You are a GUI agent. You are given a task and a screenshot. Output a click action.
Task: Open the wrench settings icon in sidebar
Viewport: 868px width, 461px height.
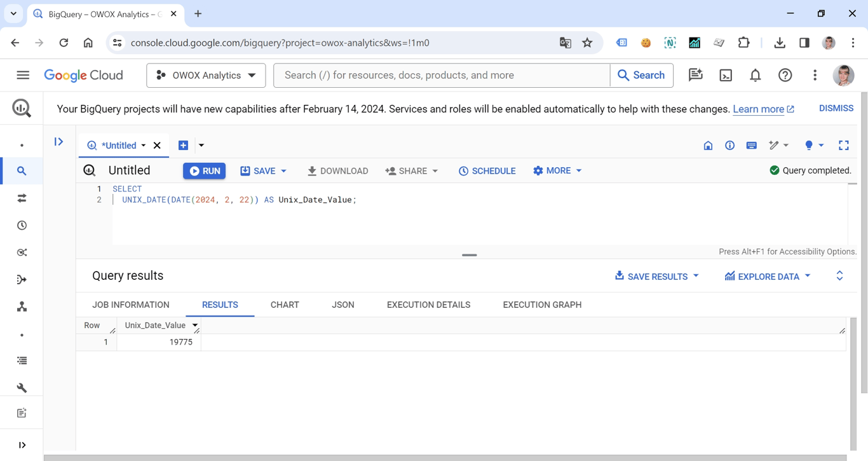coord(22,388)
